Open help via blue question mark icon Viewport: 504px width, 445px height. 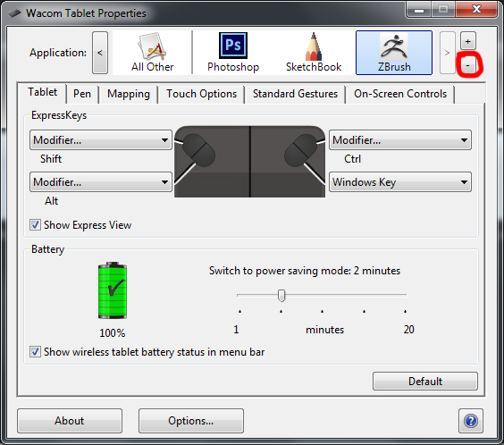[x=471, y=421]
